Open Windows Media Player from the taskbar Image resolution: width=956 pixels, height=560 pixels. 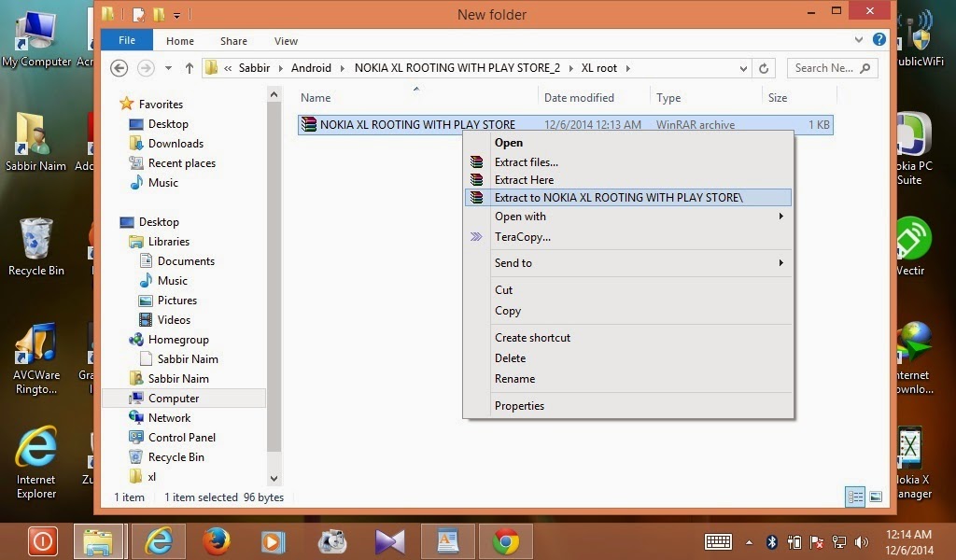coord(272,541)
